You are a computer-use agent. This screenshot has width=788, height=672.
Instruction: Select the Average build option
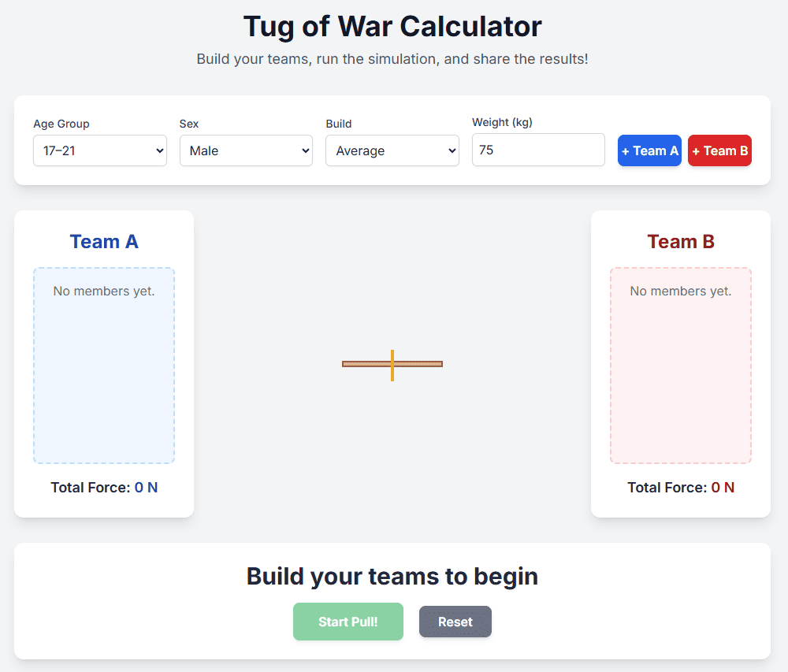[392, 150]
